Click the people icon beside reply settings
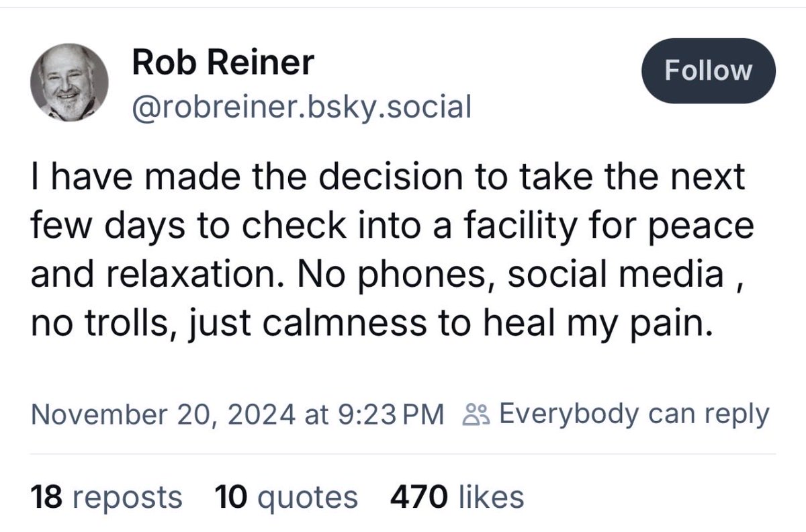This screenshot has width=806, height=532. [x=474, y=415]
